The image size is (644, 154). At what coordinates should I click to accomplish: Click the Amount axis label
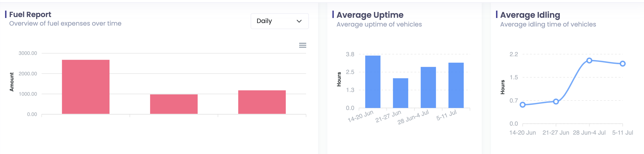(12, 82)
